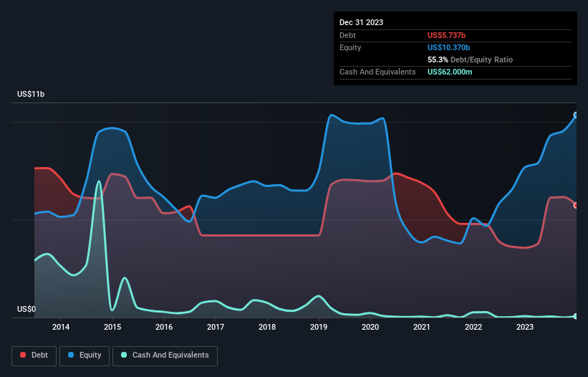Screen dimensions: 588x377
Task: Click the US$62.000m cash value
Action: 450,72
